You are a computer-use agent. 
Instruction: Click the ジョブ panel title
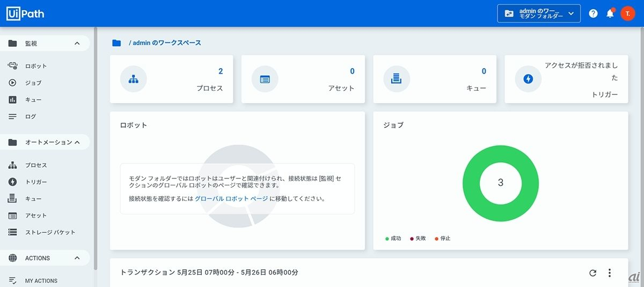click(x=393, y=125)
